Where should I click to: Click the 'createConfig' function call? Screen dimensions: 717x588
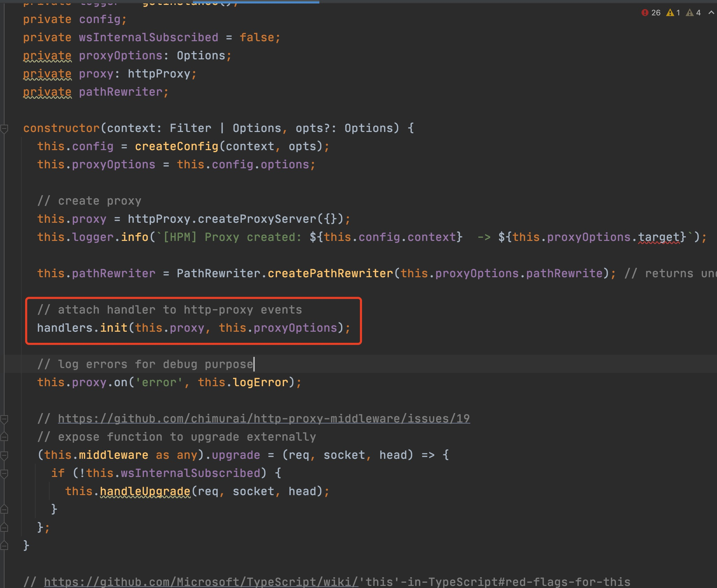tap(176, 146)
